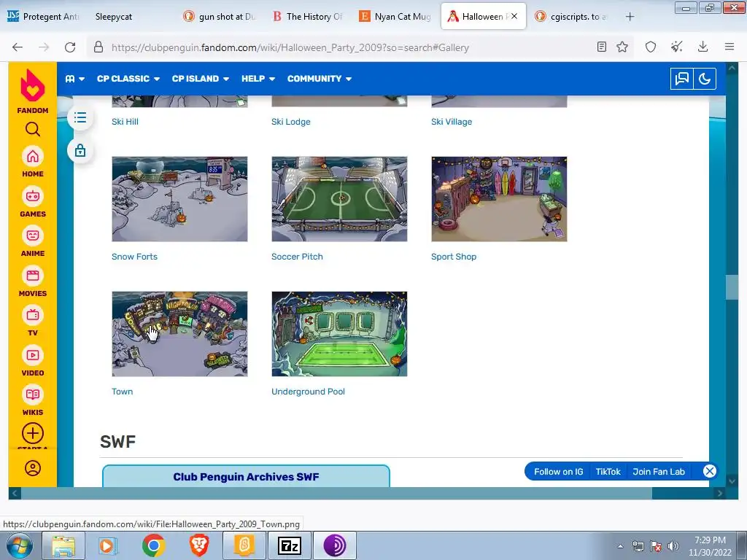This screenshot has width=747, height=560.
Task: View the Underground Pool thumbnail image
Action: click(x=339, y=334)
